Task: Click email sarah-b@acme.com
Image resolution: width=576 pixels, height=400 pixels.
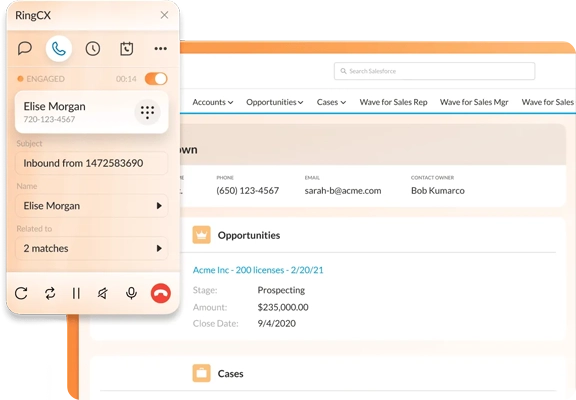Action: 343,191
